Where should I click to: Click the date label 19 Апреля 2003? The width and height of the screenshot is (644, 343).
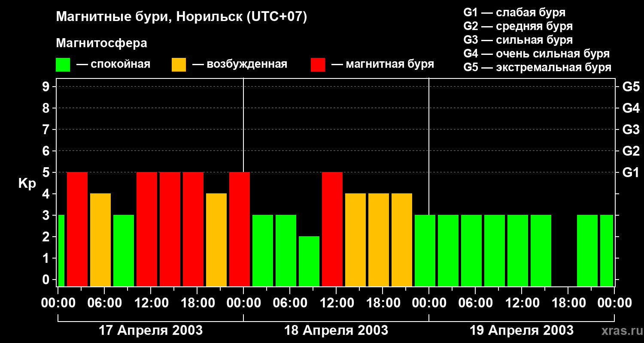coord(522,330)
